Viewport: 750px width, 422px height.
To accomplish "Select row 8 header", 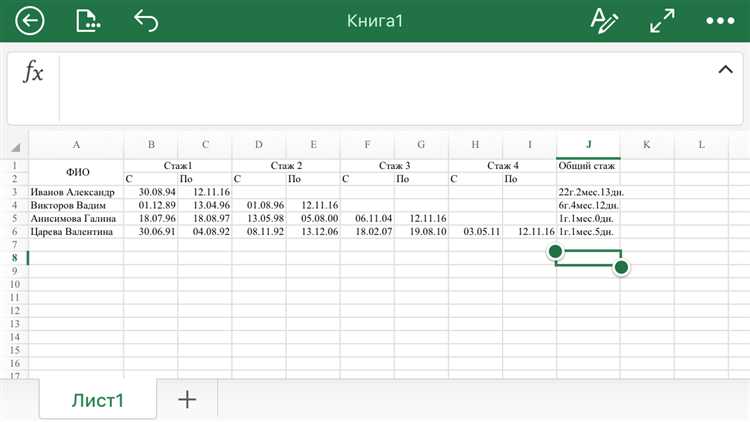I will point(14,257).
